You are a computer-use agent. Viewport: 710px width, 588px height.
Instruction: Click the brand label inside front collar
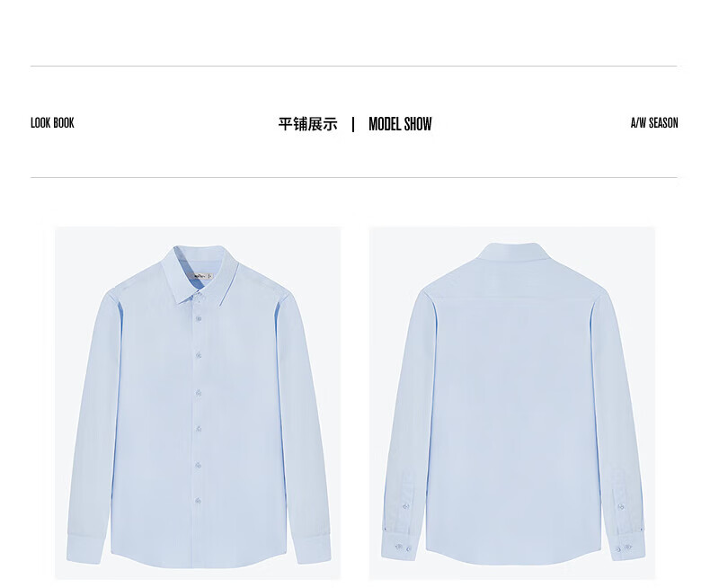pyautogui.click(x=203, y=276)
